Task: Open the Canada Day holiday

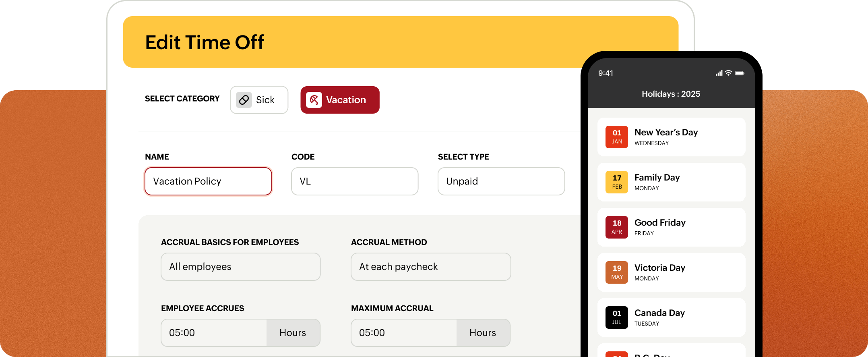Action: (672, 318)
